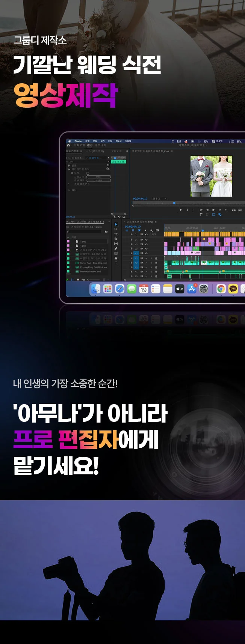Image resolution: width=245 pixels, height=644 pixels.
Task: Select the Ripple Edit tool
Action: point(116,234)
